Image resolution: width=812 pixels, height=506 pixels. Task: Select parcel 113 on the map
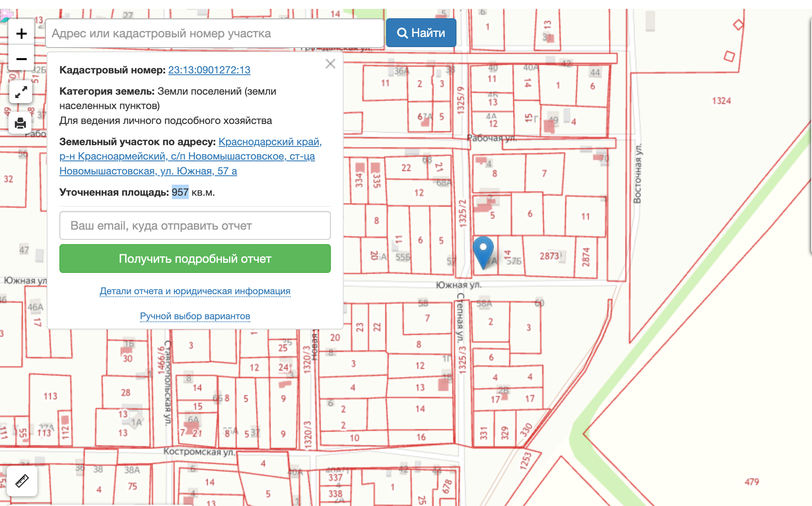tap(50, 396)
